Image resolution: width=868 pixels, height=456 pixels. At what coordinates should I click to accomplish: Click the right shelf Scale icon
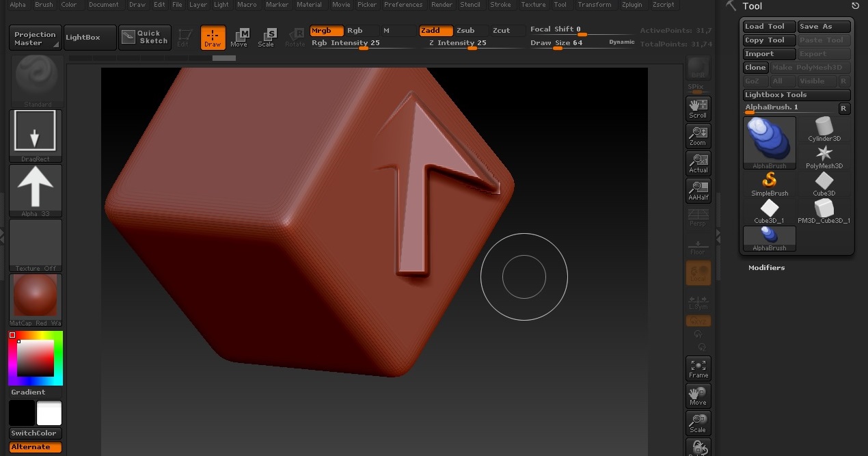698,423
